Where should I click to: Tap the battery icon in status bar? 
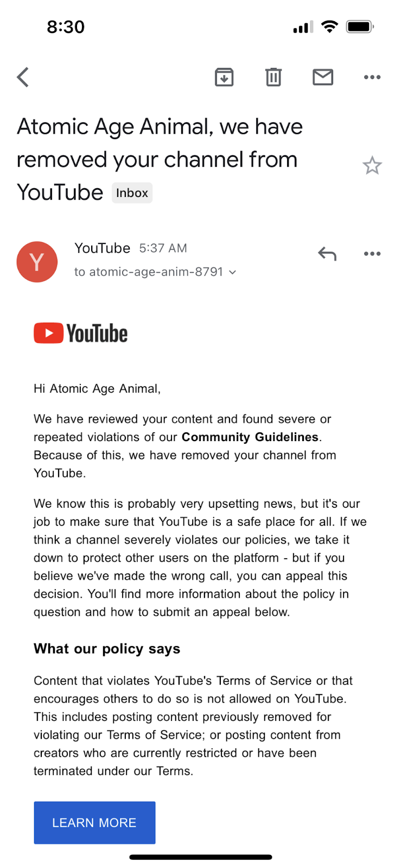(360, 27)
